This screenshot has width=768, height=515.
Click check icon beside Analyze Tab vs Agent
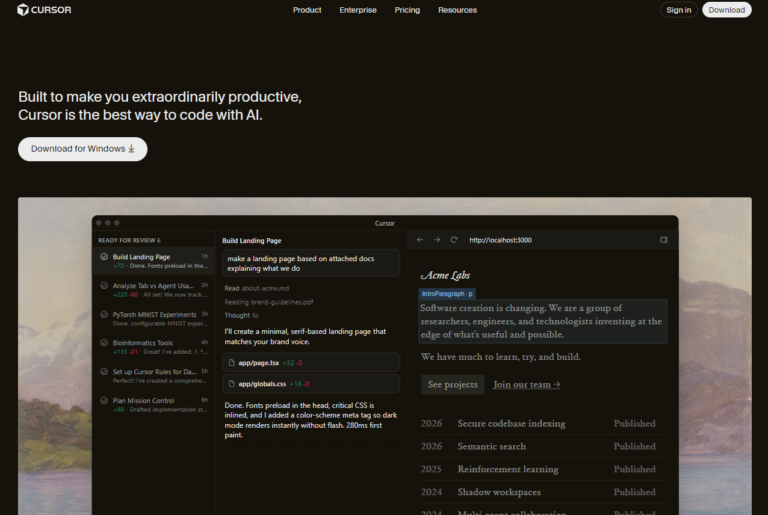(x=104, y=285)
